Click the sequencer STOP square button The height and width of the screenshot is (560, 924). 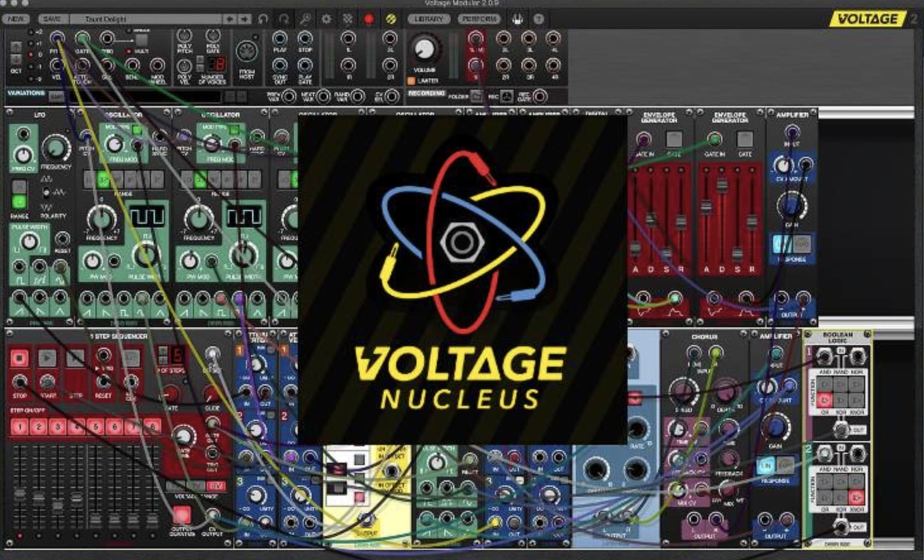pos(20,358)
